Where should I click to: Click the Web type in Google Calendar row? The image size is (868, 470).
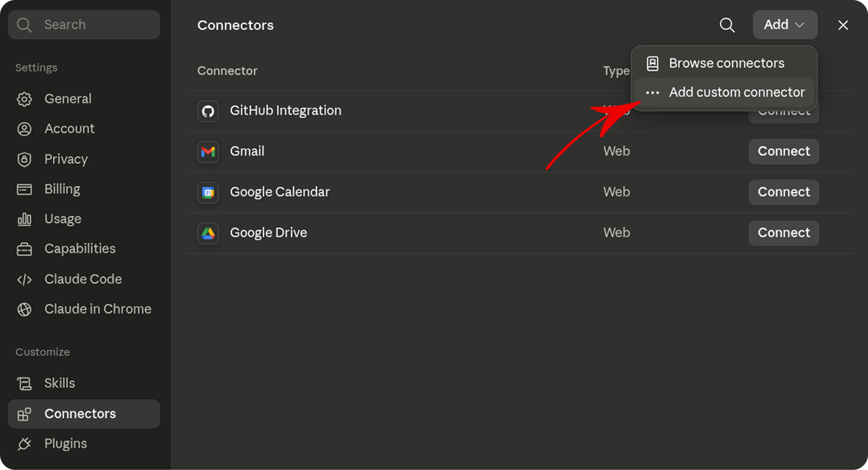point(616,192)
